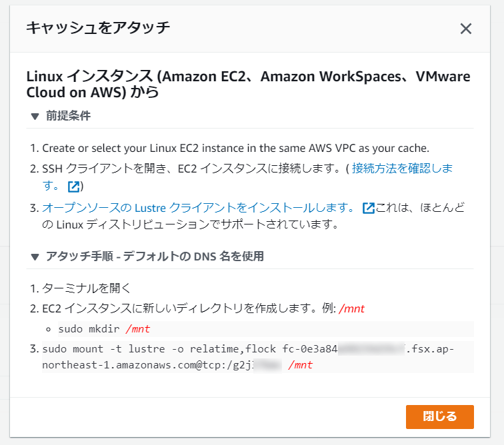Screen dimensions: 504x445
Task: Click the orange 閉じる button
Action: coord(440,417)
